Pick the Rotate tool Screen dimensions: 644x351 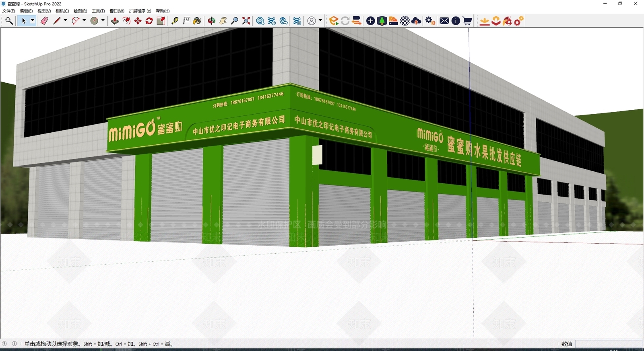(x=149, y=21)
